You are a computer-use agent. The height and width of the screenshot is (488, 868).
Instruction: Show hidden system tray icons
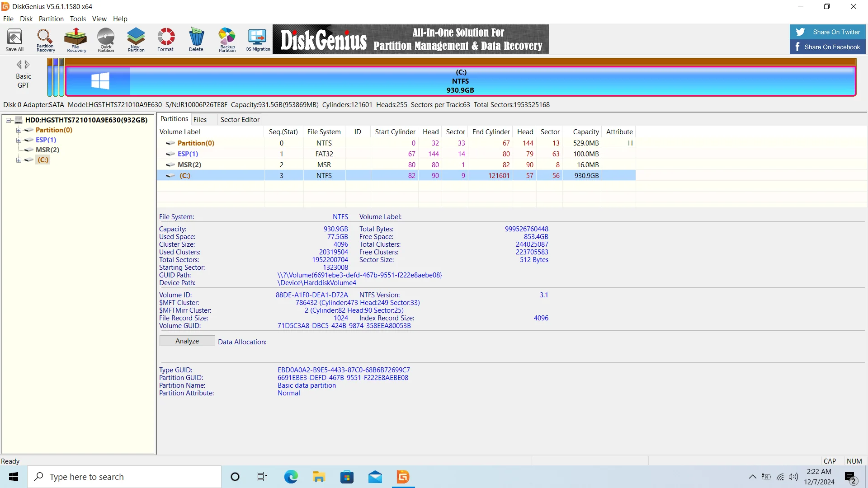pos(752,477)
